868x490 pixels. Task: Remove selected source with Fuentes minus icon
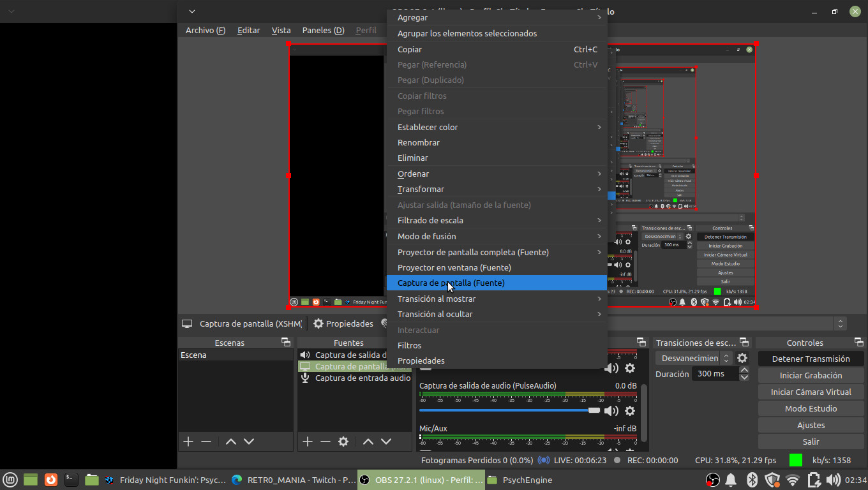[x=325, y=442]
